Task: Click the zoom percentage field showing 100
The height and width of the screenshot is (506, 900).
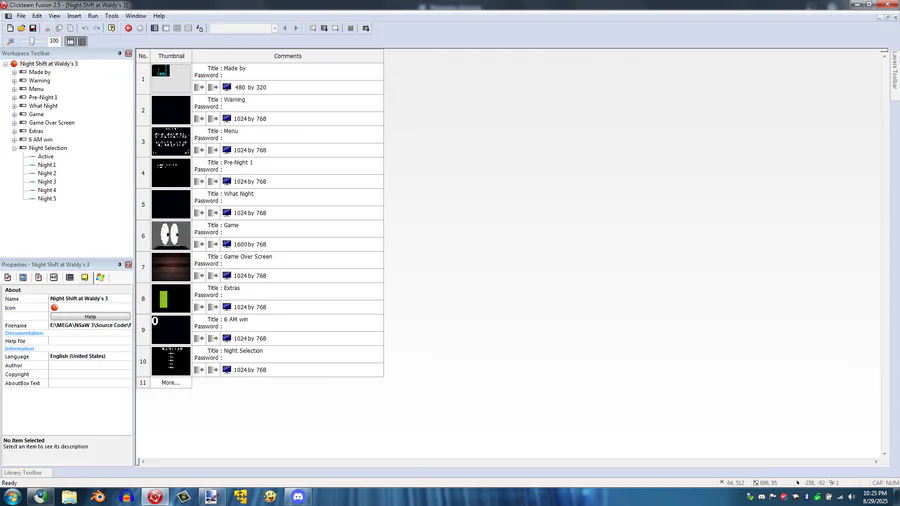Action: point(54,41)
